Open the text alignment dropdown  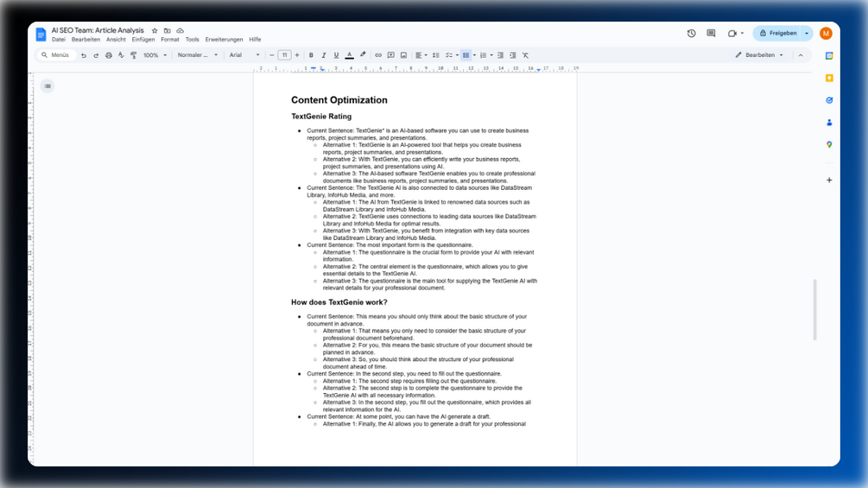421,55
